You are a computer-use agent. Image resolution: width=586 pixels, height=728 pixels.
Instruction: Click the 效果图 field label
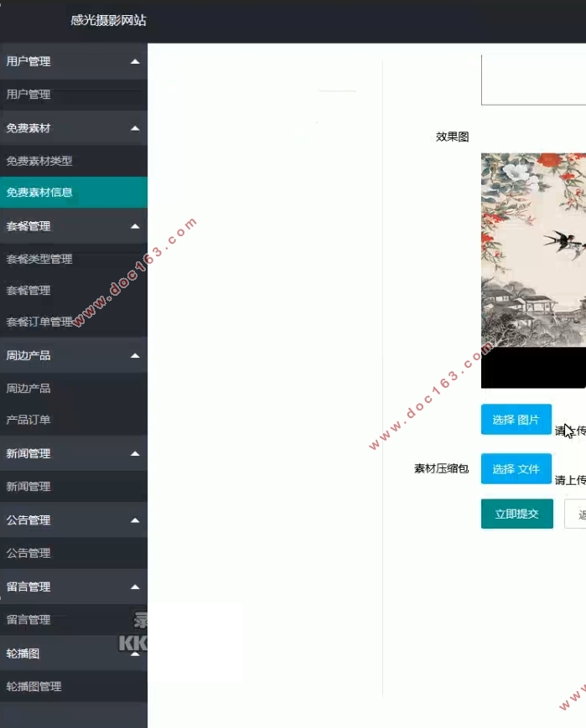pos(452,137)
